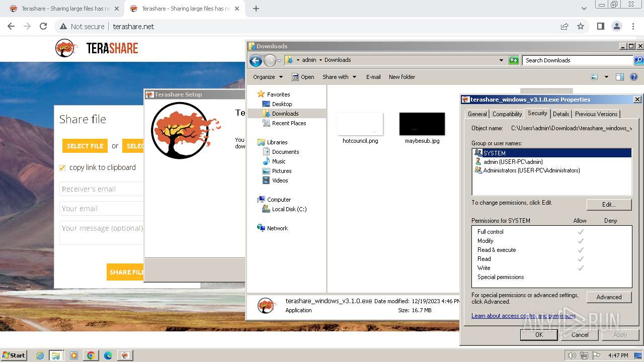The width and height of the screenshot is (644, 362).
Task: Open Chrome side panel
Action: [600, 26]
